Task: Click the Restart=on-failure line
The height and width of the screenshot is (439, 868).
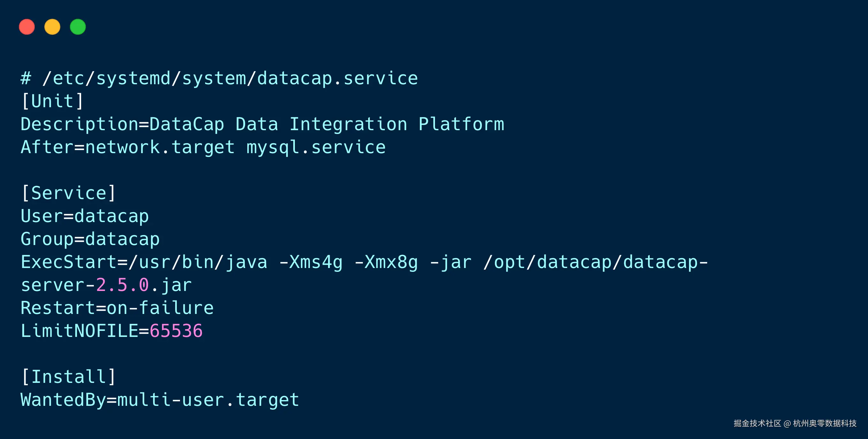Action: point(117,308)
